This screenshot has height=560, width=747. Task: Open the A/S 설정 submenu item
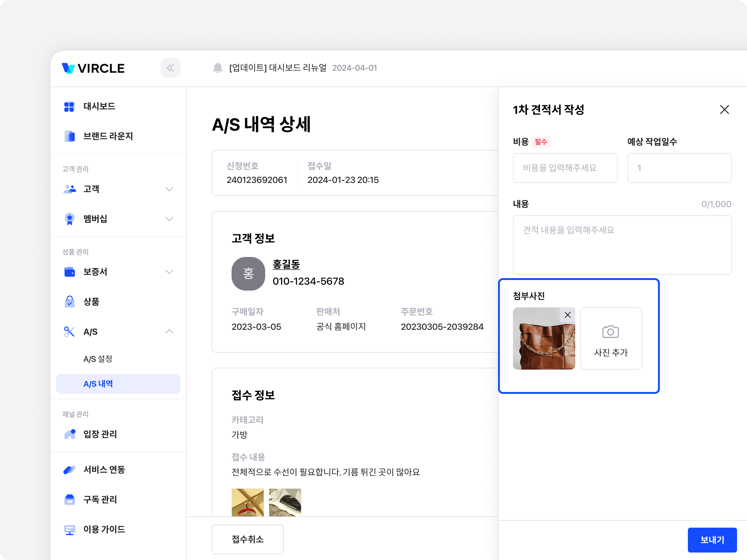coord(98,359)
